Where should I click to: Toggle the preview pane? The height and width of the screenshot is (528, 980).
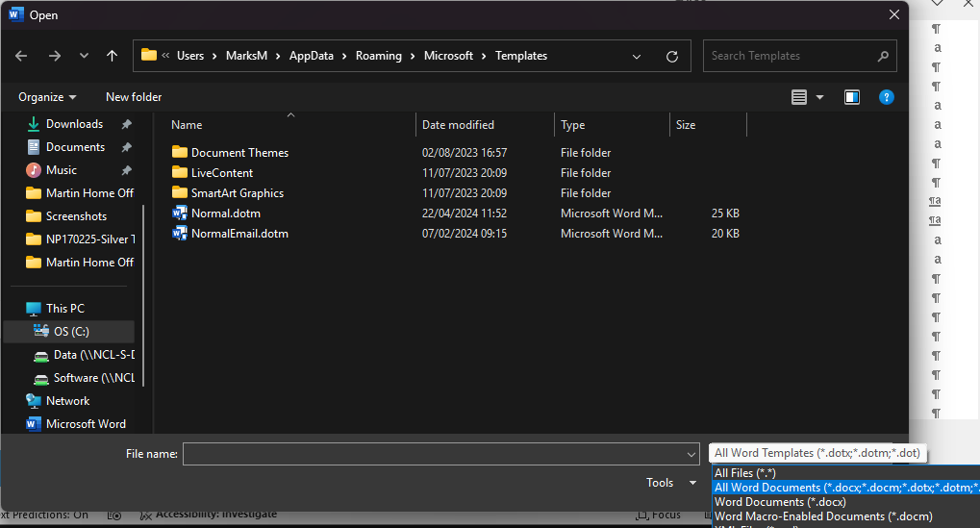click(852, 97)
